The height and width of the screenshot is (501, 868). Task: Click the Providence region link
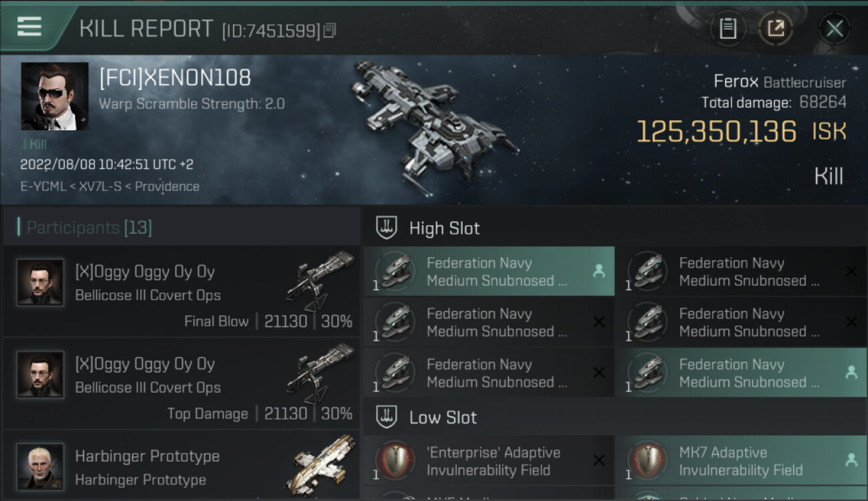pos(167,186)
